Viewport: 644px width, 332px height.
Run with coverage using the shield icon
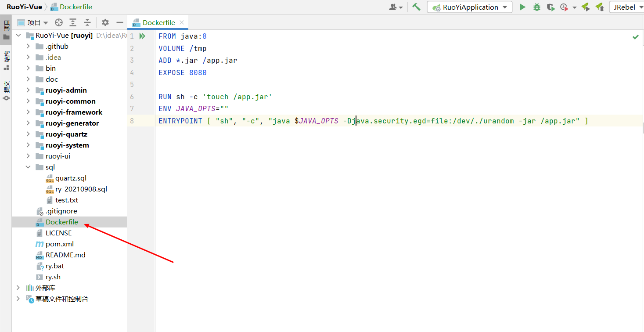point(551,7)
